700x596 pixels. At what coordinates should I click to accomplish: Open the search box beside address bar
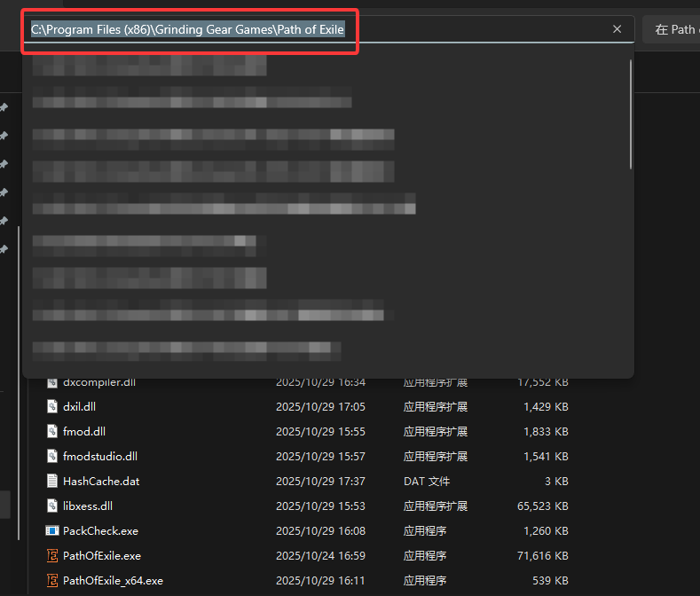674,29
